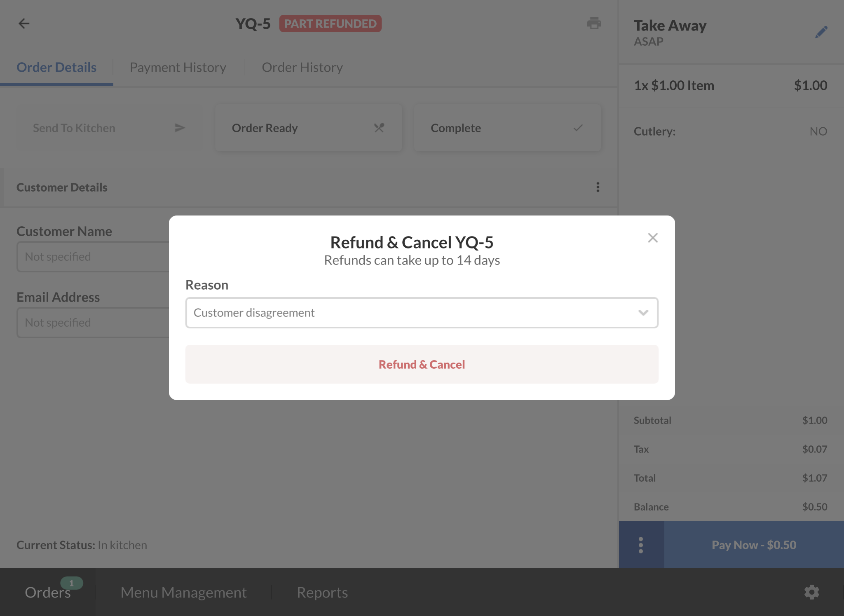This screenshot has width=844, height=616.
Task: Click the print receipt icon
Action: (x=594, y=23)
